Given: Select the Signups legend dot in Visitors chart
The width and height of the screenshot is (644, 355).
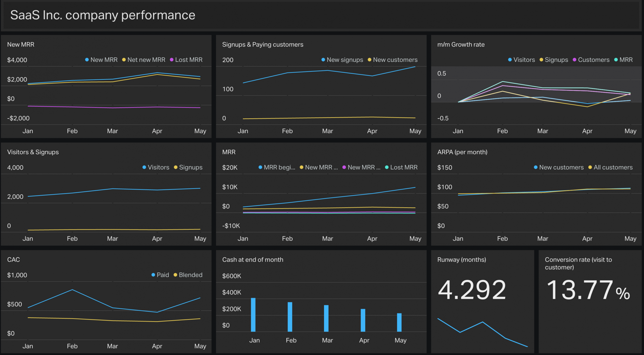Looking at the screenshot, I should click(x=176, y=167).
